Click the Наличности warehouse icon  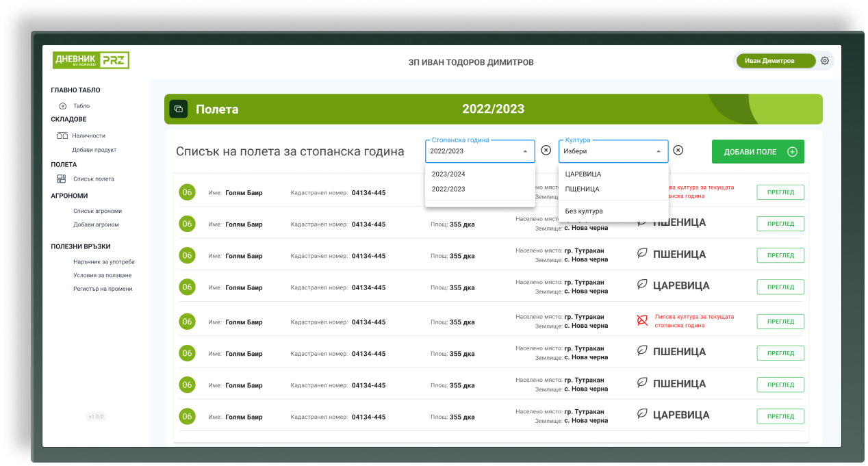(62, 135)
